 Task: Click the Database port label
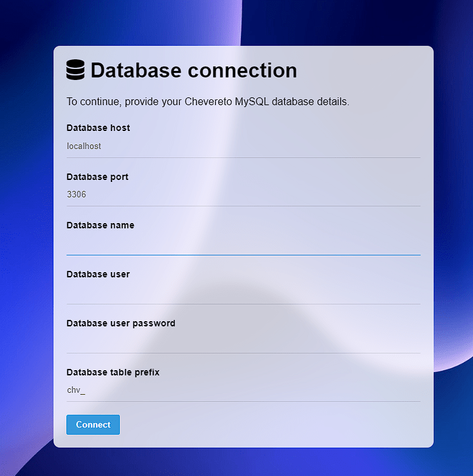point(97,177)
